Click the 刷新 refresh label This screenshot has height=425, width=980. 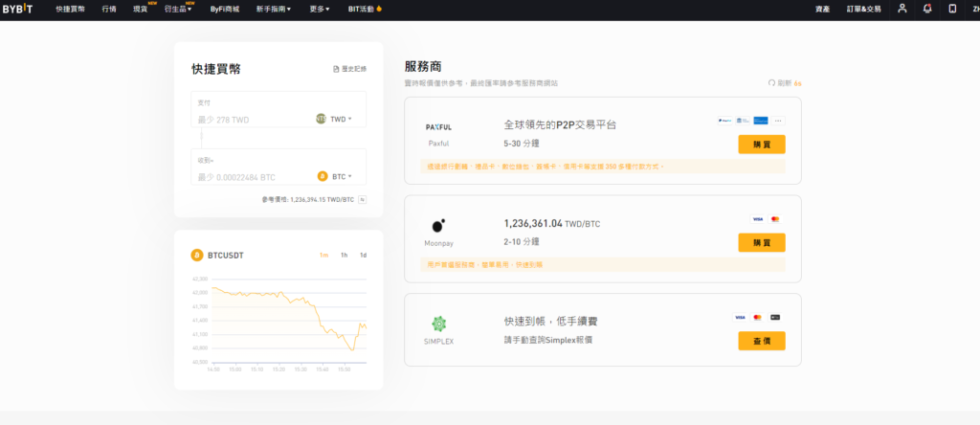pyautogui.click(x=785, y=82)
